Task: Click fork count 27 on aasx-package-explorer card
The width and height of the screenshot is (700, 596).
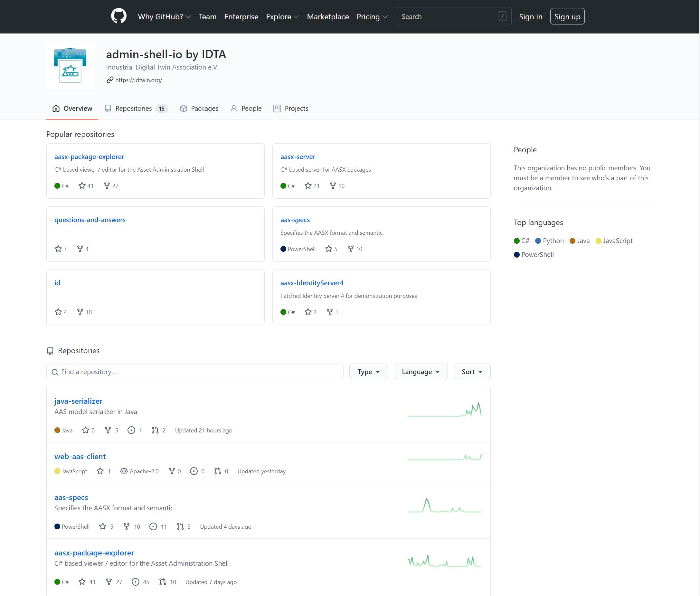Action: [x=111, y=186]
